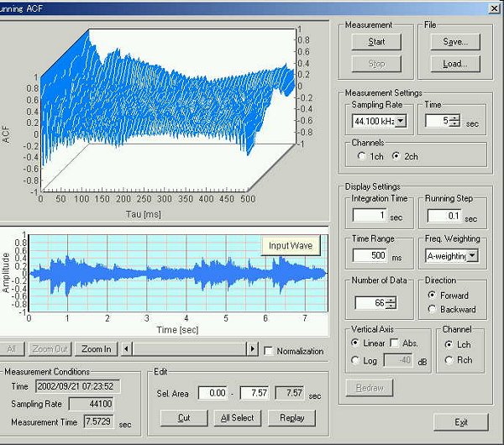
Task: Click the Measurement Time spinner arrows
Action: point(454,121)
